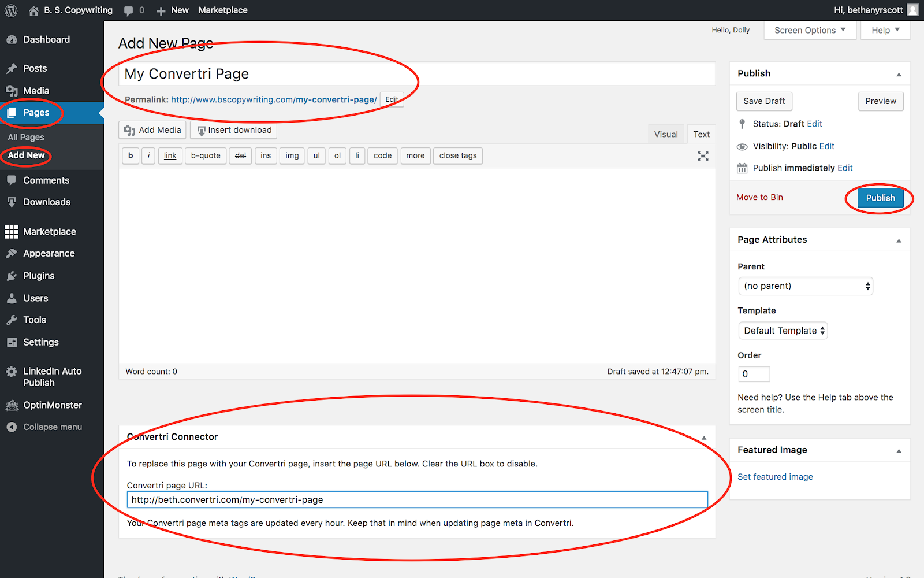Click the Plugins plug icon
This screenshot has height=578, width=924.
pos(12,276)
